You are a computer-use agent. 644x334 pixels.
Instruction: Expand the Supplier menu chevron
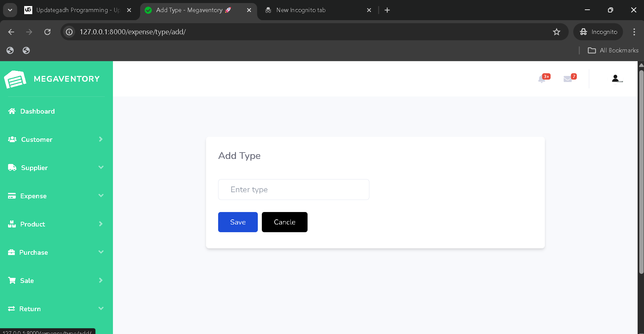click(101, 167)
